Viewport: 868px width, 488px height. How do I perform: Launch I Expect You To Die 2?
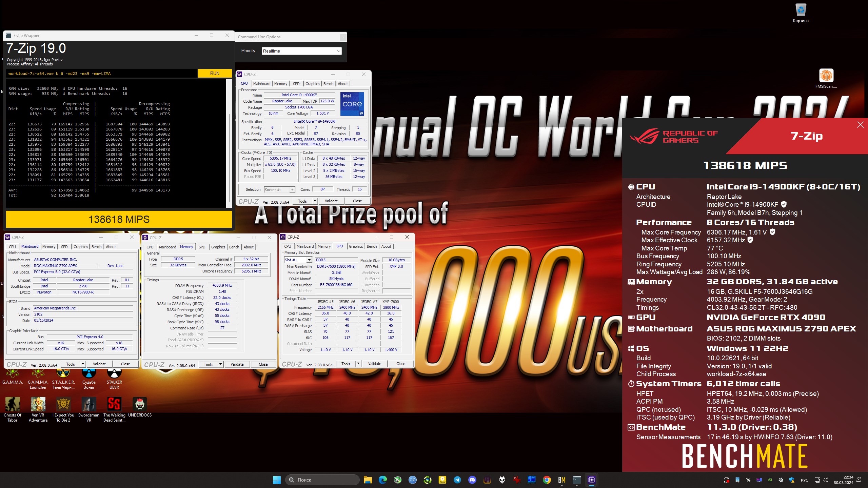click(x=63, y=409)
